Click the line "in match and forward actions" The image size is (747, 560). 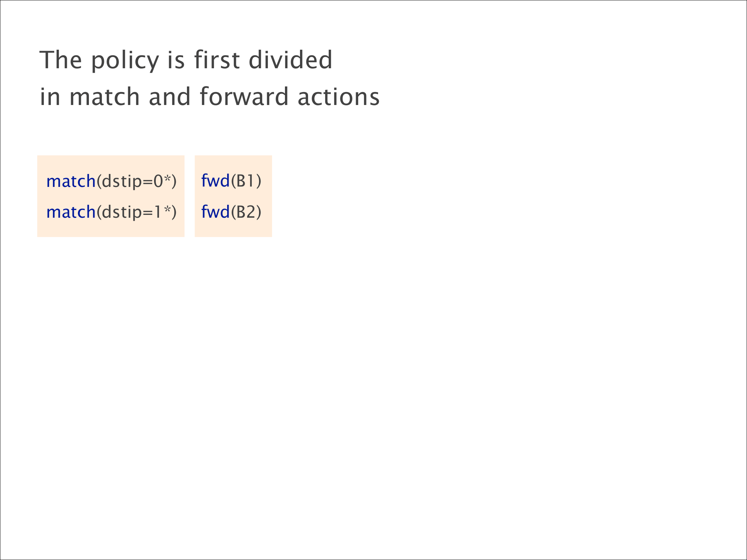209,97
